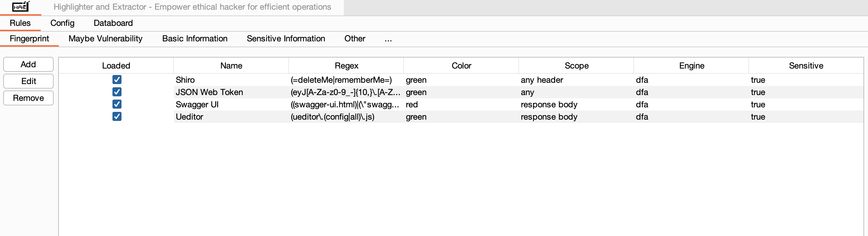The height and width of the screenshot is (236, 868).
Task: Click the Edit rule button
Action: pyautogui.click(x=28, y=81)
